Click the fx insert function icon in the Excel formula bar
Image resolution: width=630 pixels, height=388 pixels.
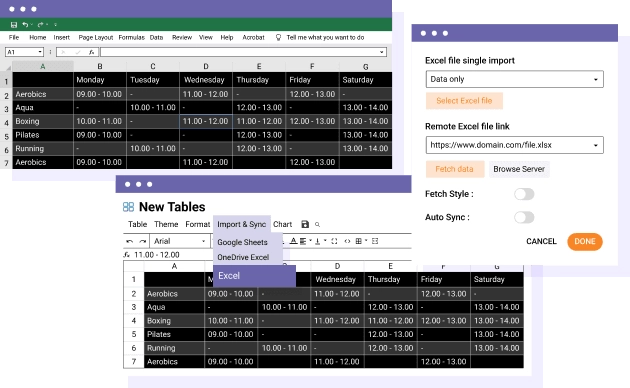point(92,52)
